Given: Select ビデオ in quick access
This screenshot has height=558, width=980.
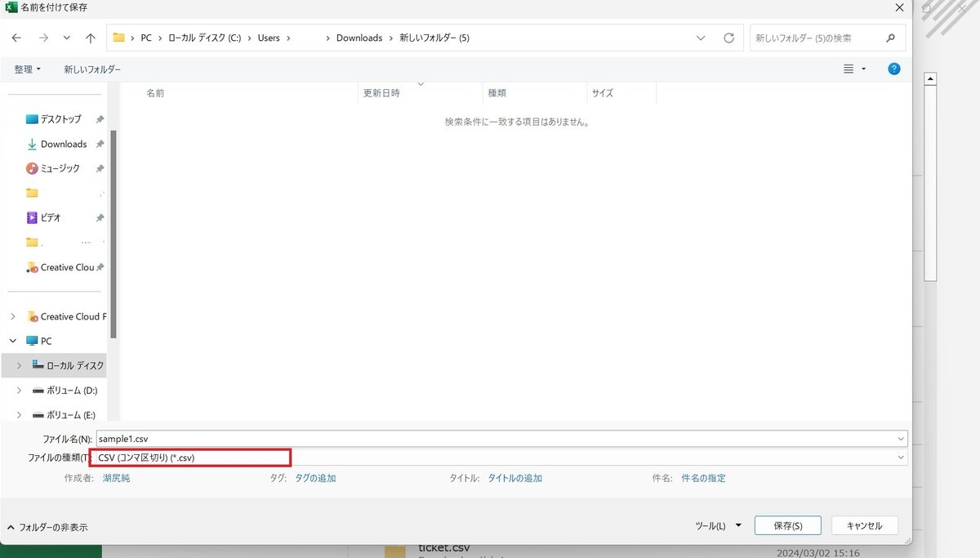Looking at the screenshot, I should [51, 218].
